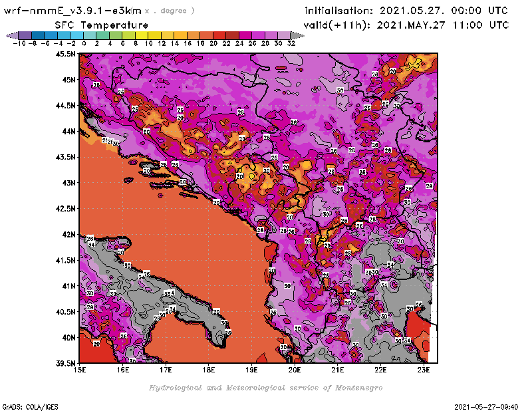The height and width of the screenshot is (411, 532).
Task: Click the 40N latitude label
Action: click(x=68, y=338)
